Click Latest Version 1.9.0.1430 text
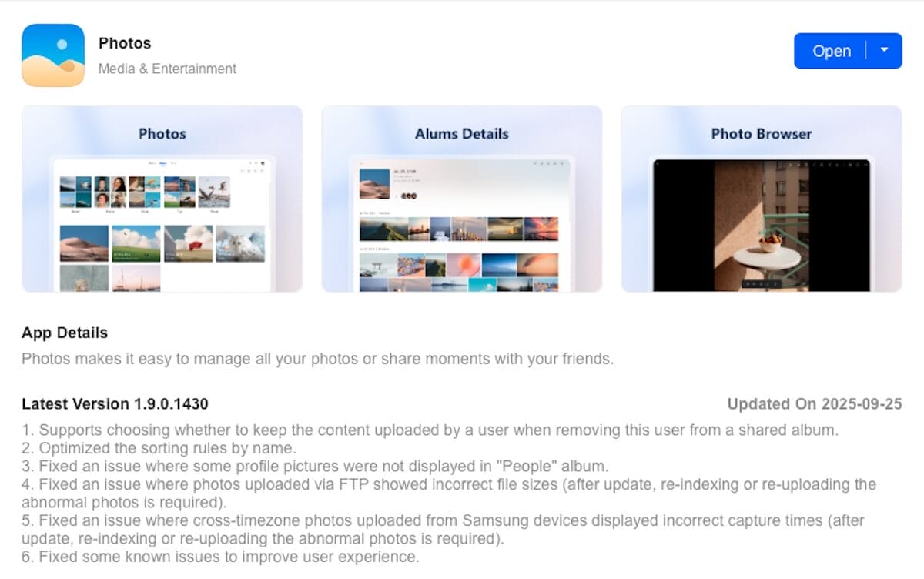Viewport: 924px width, 579px height. pos(115,404)
